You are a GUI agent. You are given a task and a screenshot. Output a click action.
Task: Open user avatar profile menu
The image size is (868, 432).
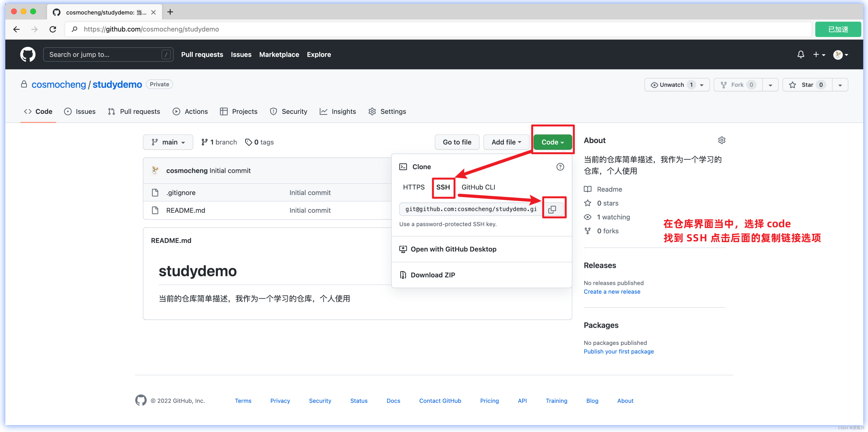point(840,54)
